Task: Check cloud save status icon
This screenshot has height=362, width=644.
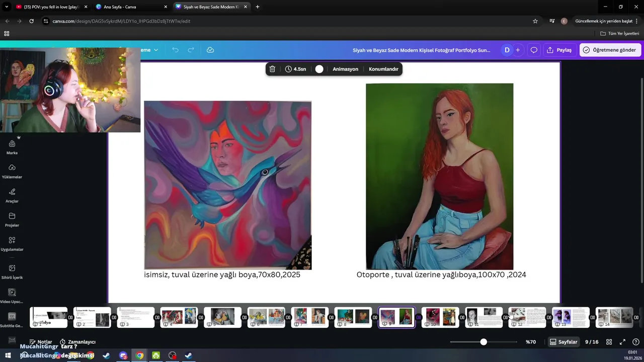Action: click(210, 50)
